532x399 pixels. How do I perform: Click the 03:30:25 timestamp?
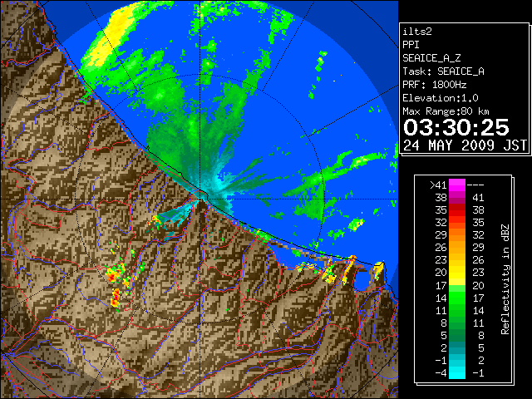click(456, 127)
